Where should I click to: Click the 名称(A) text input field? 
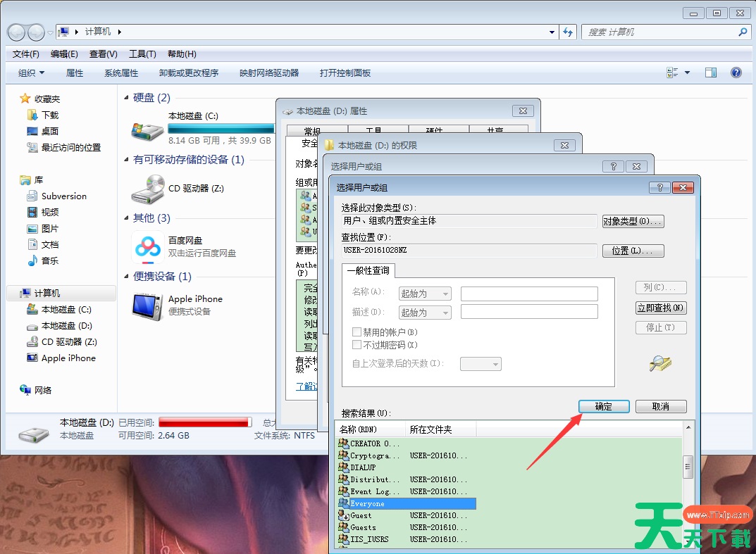tap(529, 294)
